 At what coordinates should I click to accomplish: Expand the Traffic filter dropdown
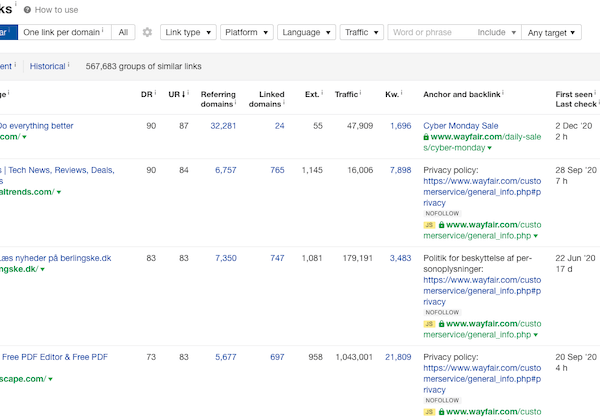[x=361, y=32]
